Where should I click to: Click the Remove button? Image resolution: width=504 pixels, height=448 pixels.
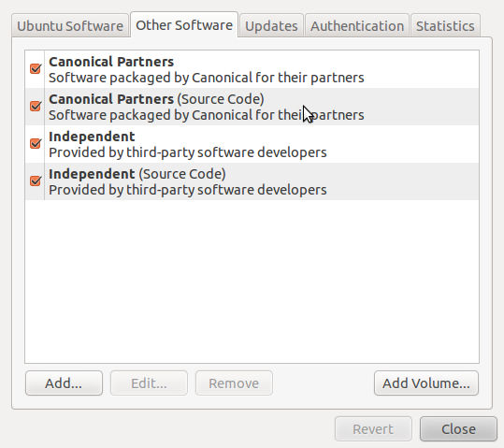pyautogui.click(x=234, y=383)
